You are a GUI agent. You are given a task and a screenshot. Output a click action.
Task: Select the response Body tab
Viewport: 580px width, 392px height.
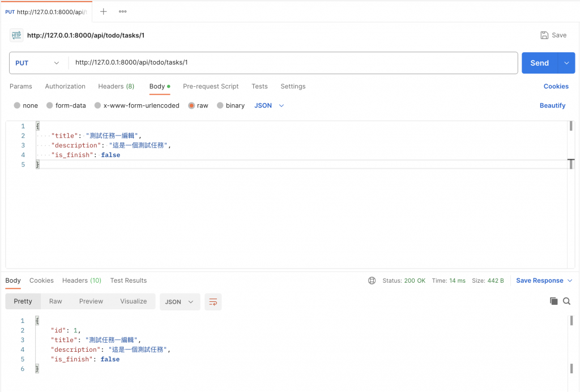[13, 280]
